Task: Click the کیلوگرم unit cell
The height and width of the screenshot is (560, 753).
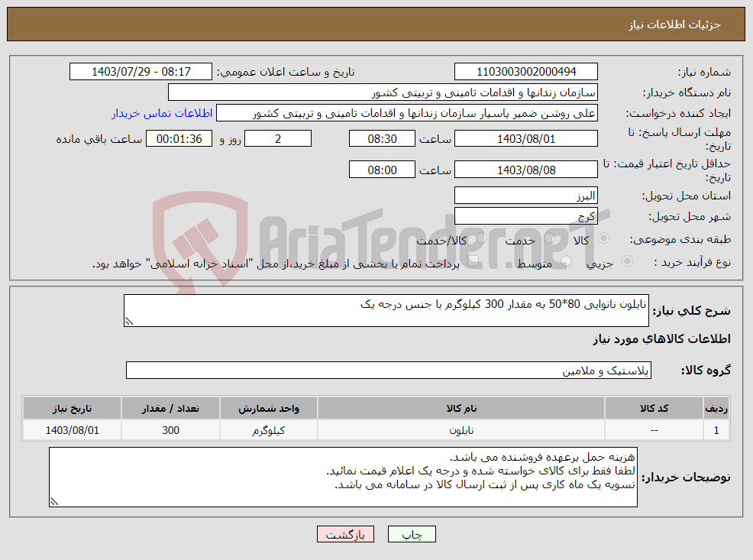Action: coord(269,430)
